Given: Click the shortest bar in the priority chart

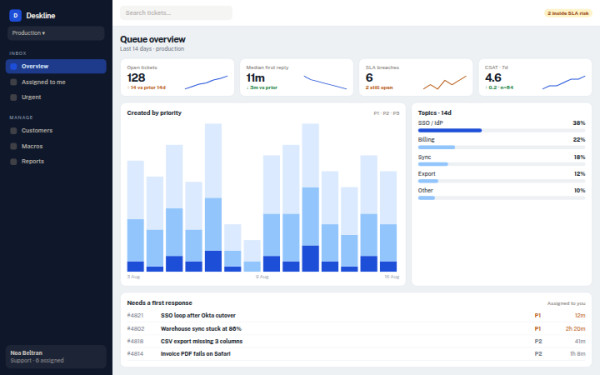Looking at the screenshot, I should tap(252, 256).
